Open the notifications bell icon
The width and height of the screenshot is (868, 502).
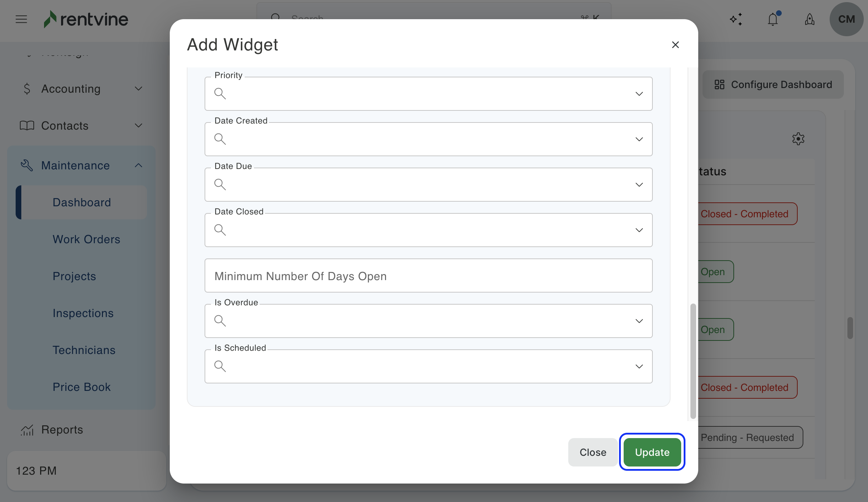(x=772, y=19)
